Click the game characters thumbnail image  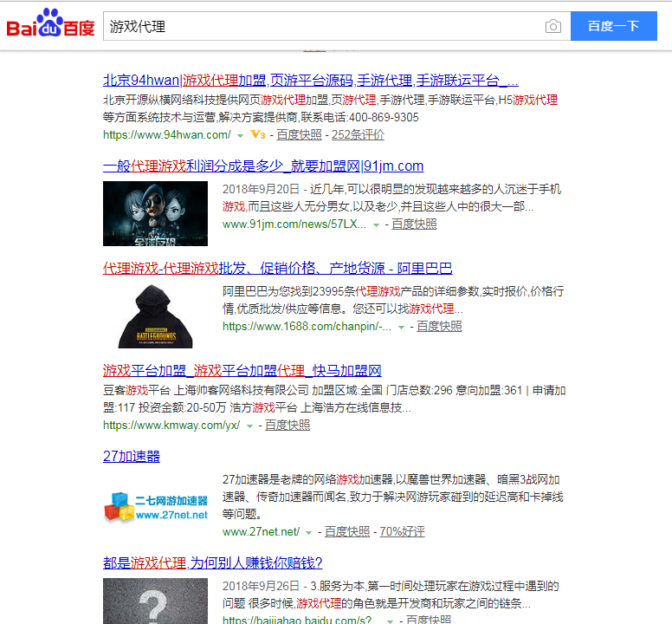(155, 213)
